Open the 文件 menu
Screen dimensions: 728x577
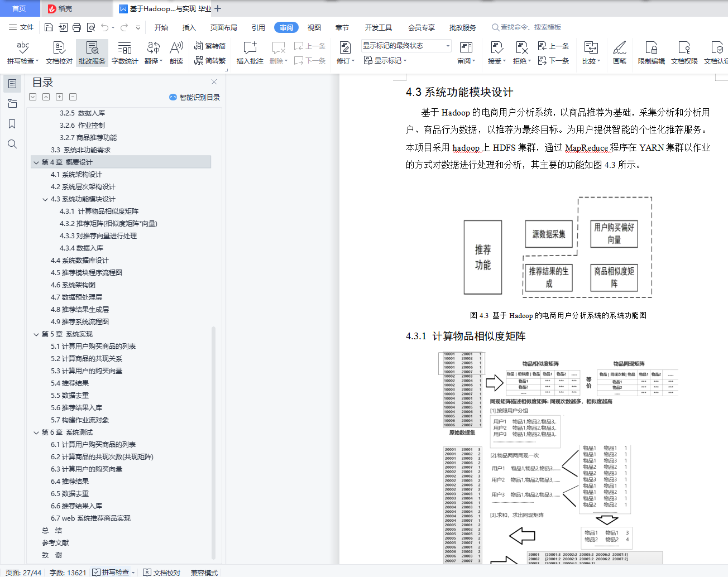pos(21,27)
